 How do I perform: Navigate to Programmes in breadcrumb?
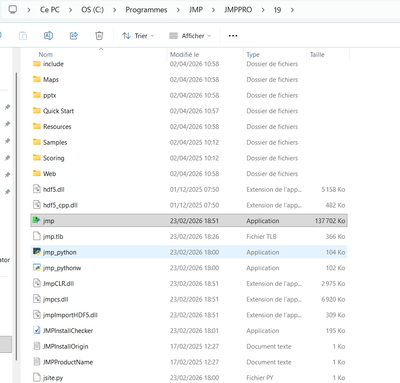click(146, 10)
